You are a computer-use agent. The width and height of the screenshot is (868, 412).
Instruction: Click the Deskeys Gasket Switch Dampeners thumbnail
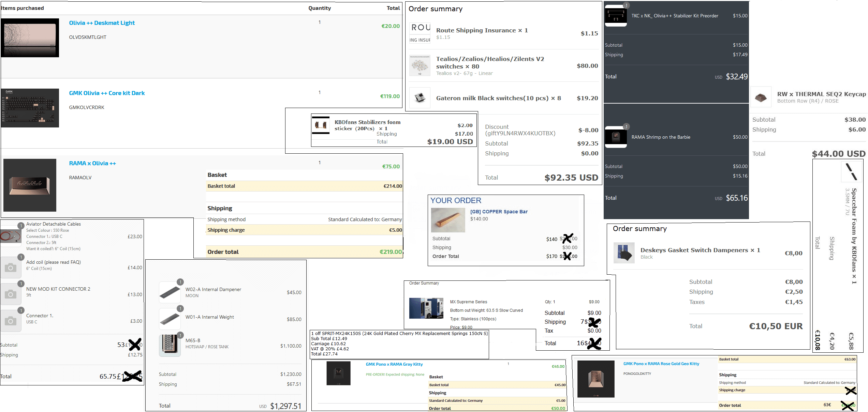tap(624, 253)
